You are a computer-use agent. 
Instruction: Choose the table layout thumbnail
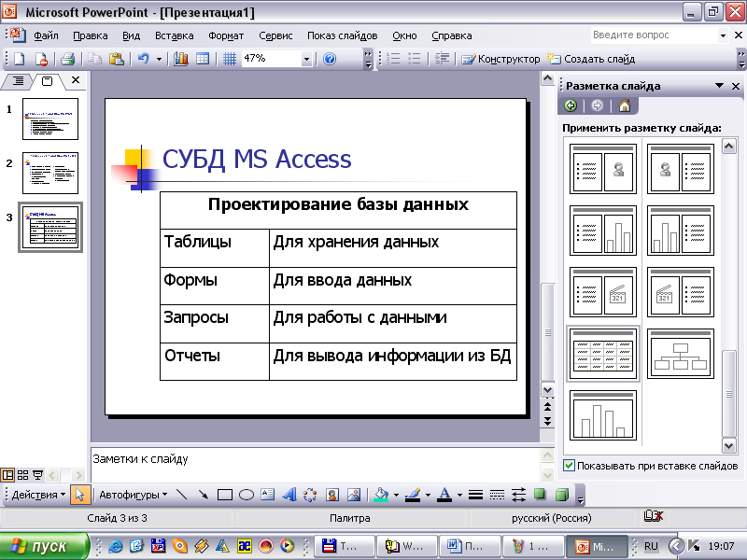603,354
